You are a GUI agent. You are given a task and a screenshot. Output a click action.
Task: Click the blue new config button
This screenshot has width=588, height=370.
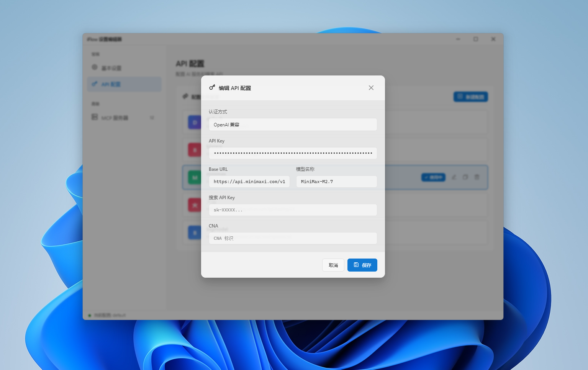click(x=470, y=97)
